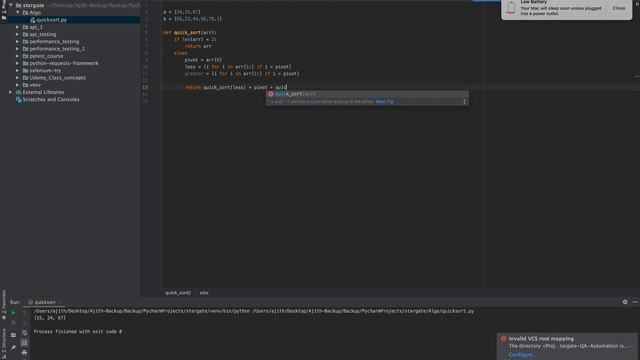Click the Run tool window label
The width and height of the screenshot is (640, 360).
pyautogui.click(x=15, y=302)
